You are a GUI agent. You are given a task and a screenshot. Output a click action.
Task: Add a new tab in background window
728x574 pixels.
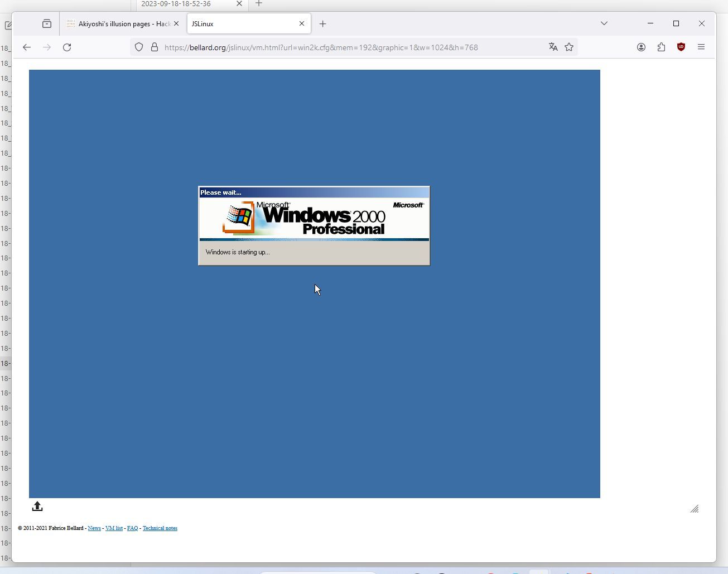258,3
